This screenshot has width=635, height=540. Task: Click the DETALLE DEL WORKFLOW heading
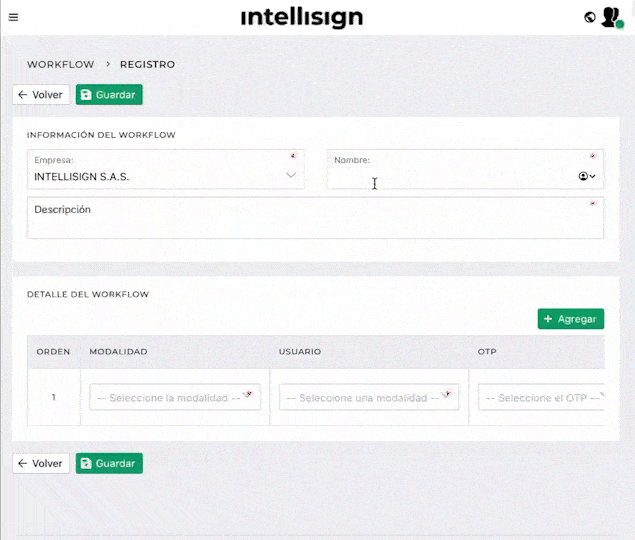tap(88, 295)
